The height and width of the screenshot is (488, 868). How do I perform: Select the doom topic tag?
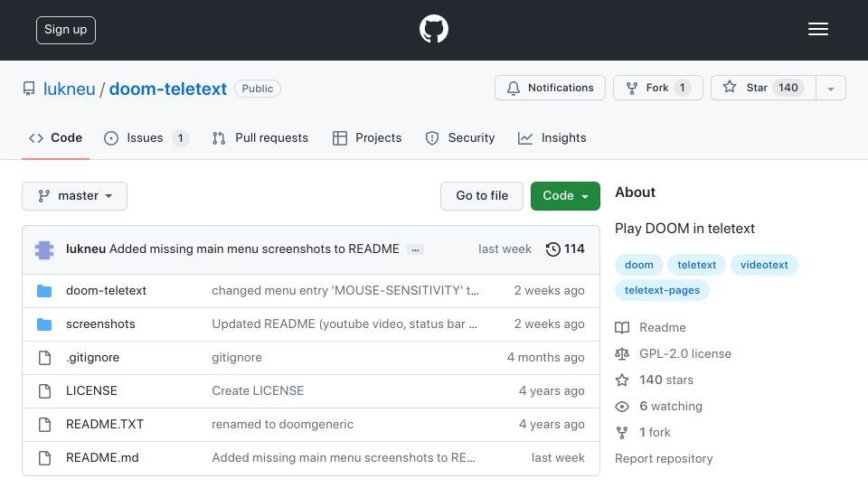click(x=639, y=265)
